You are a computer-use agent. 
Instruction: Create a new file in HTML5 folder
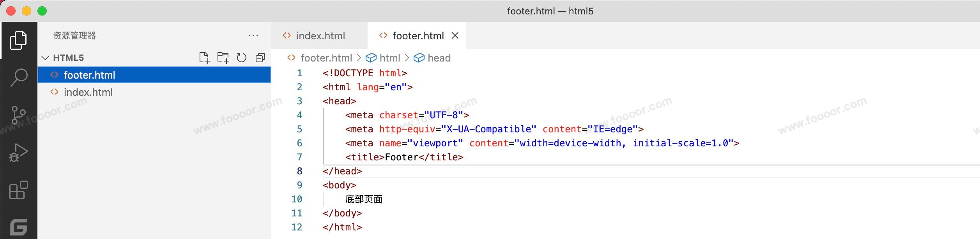(204, 58)
